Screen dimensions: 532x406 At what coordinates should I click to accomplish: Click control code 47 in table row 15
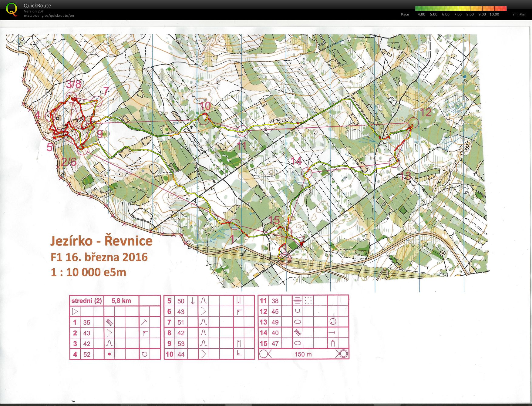click(275, 344)
